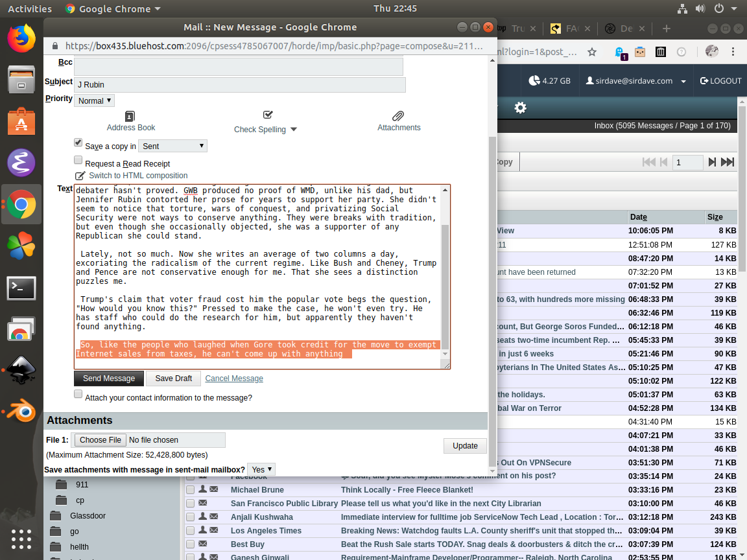Expand the Sent folder dropdown

(173, 146)
